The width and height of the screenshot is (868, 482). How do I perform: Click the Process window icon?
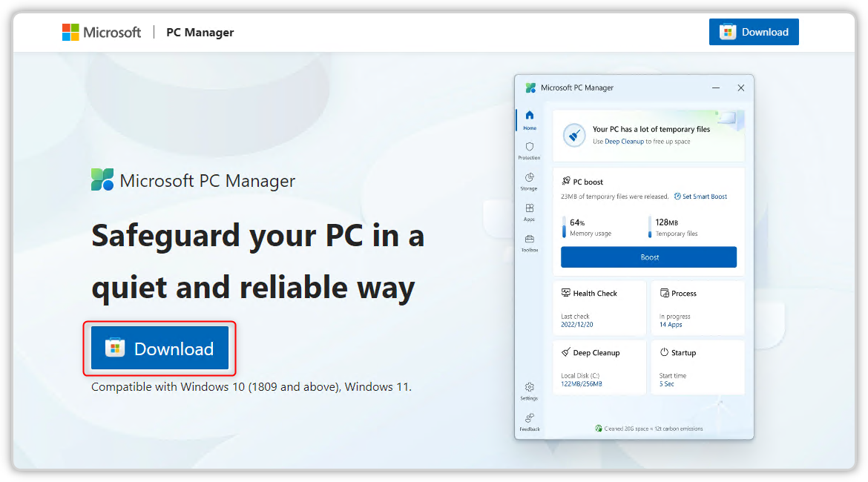click(664, 293)
